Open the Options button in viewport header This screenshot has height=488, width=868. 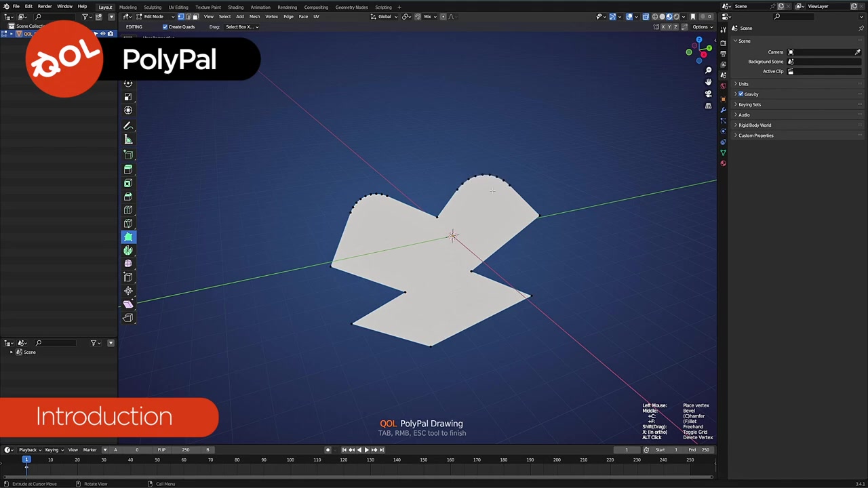[x=702, y=27]
